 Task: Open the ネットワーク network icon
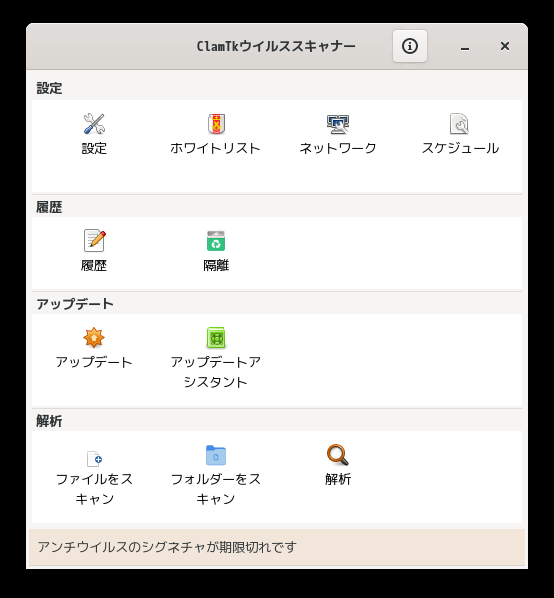[x=338, y=124]
